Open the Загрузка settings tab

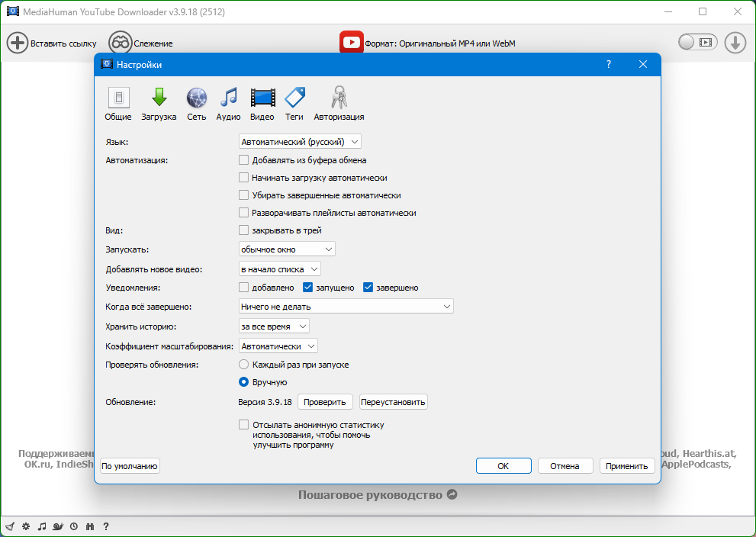pos(159,104)
